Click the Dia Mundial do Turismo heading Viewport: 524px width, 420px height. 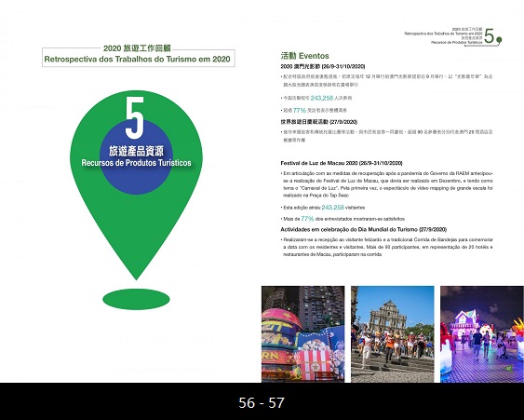pos(364,229)
